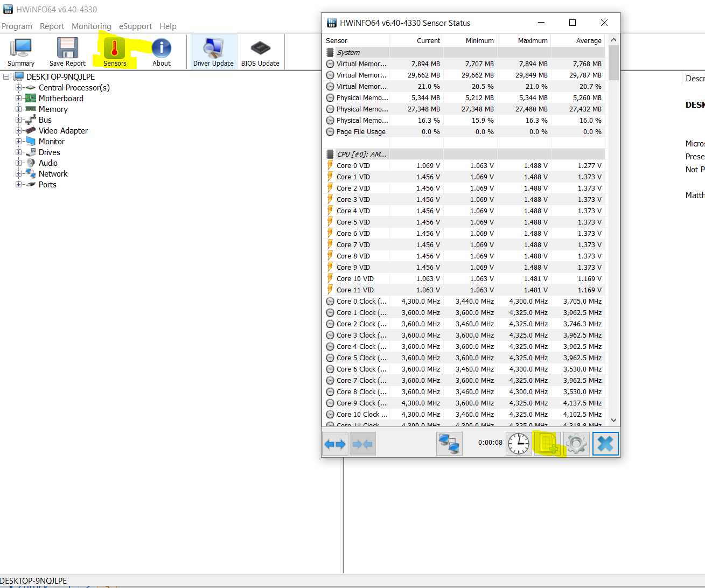705x588 pixels.
Task: Select the Core 10 VID row
Action: click(464, 278)
